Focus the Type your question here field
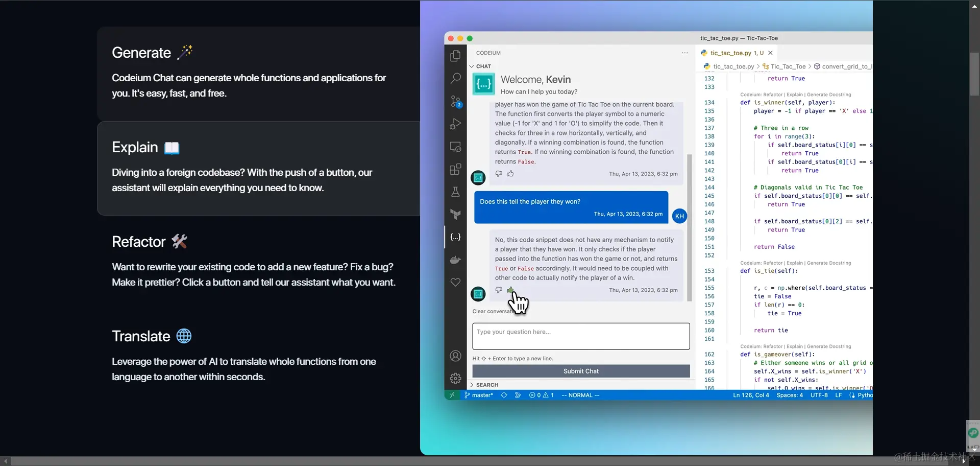980x466 pixels. [581, 336]
